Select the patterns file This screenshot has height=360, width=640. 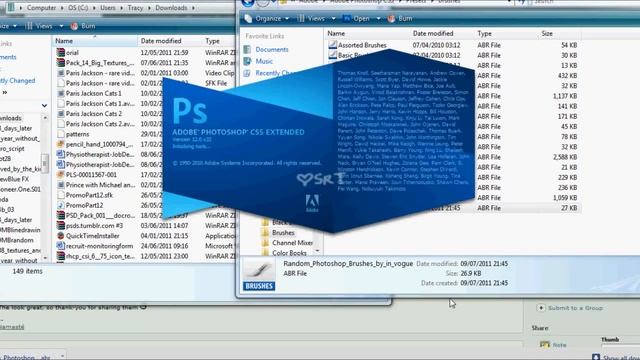77,134
